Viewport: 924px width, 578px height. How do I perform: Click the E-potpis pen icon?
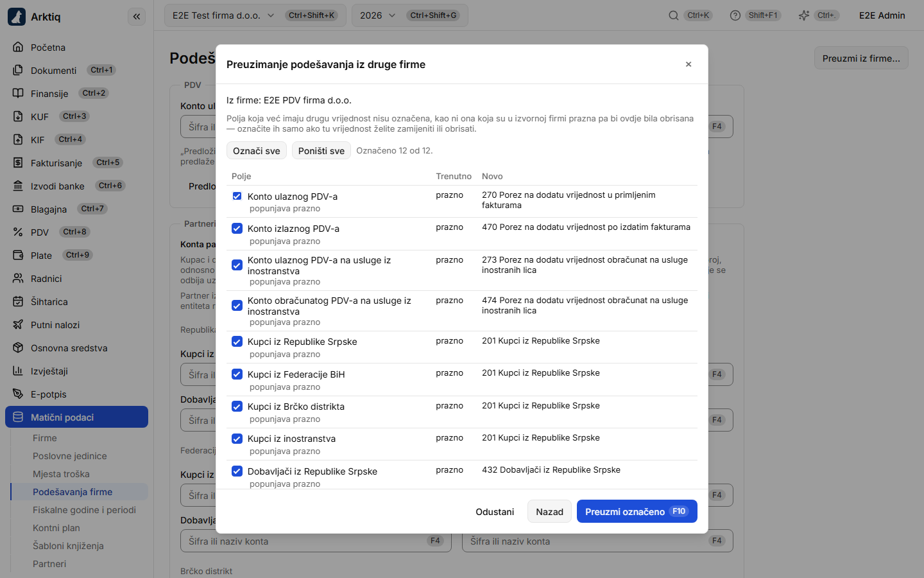coord(18,394)
